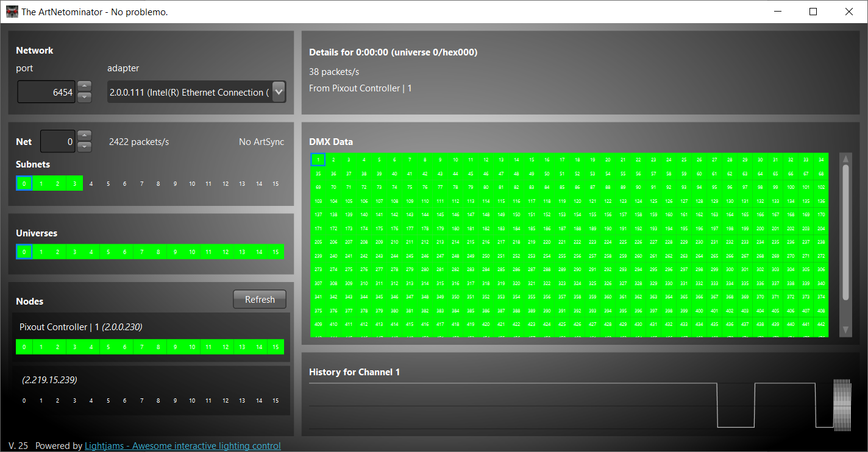Select Subnet 2 in the Subnets row
868x452 pixels.
pos(57,183)
